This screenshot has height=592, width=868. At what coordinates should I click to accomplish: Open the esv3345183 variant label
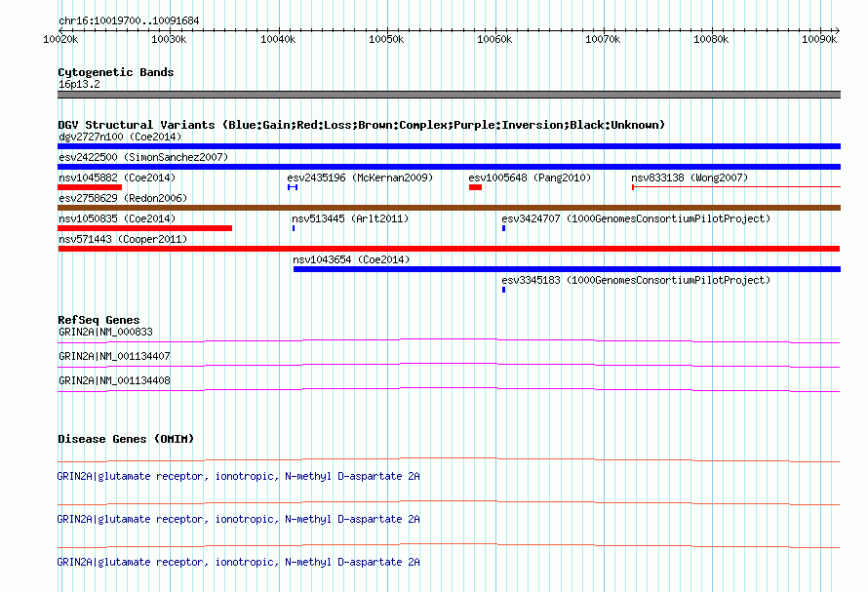pos(636,280)
